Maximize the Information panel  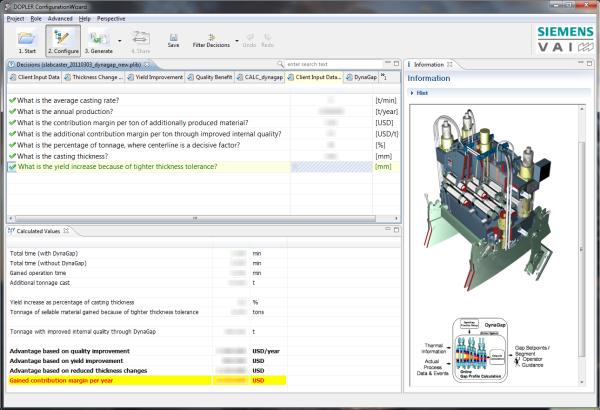[x=589, y=63]
